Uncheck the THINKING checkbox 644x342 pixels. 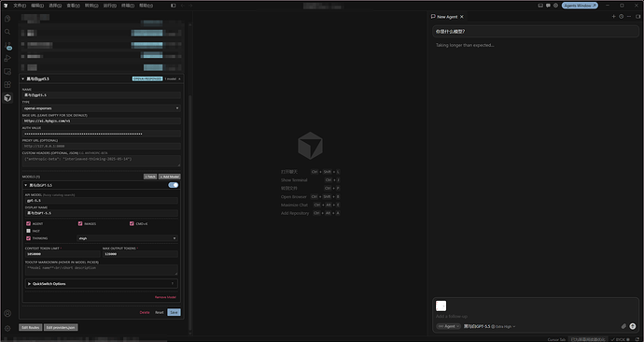pos(28,238)
